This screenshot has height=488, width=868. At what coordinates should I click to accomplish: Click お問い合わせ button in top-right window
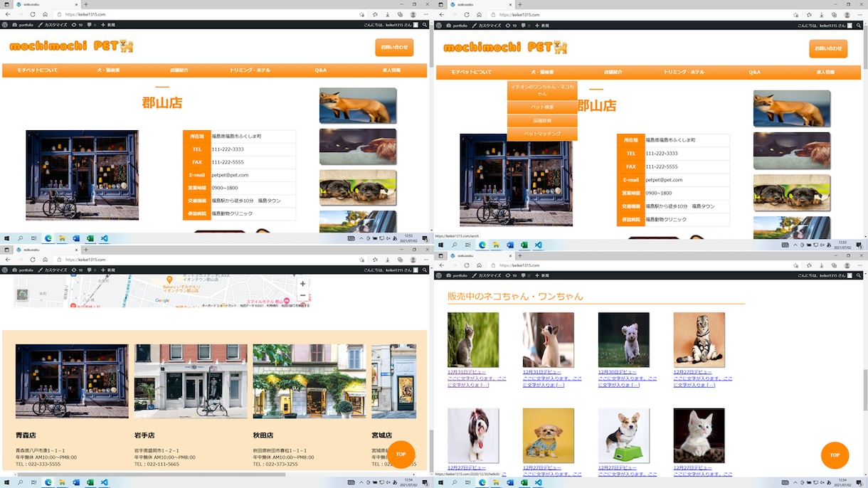[828, 48]
